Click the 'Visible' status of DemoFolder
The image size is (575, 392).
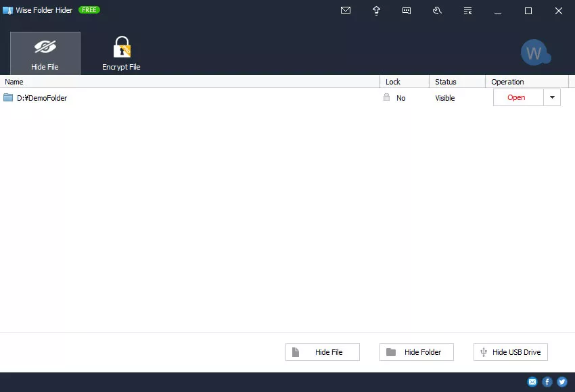(x=445, y=98)
